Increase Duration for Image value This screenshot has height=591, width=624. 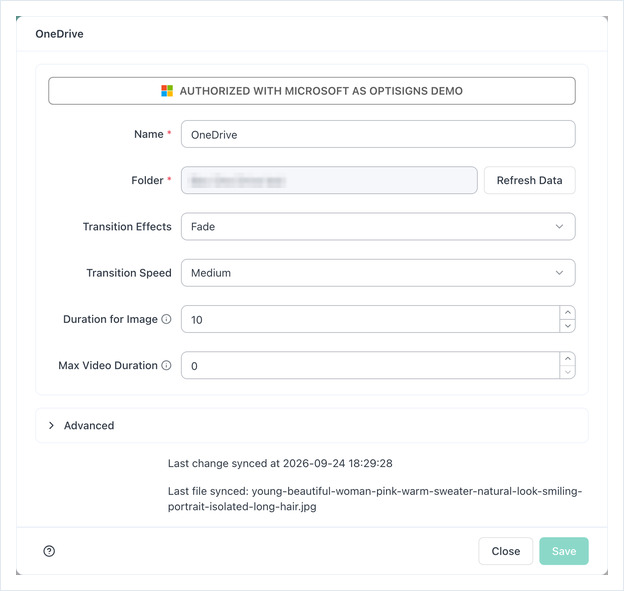[x=568, y=312]
